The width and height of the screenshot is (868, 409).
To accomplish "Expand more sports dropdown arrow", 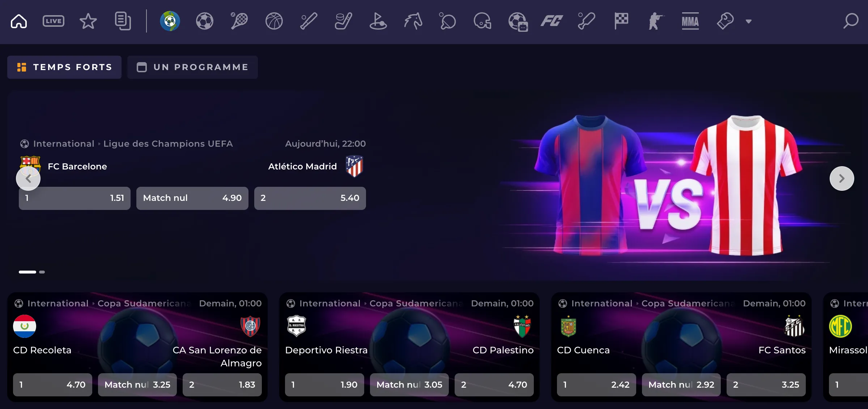I will (749, 22).
